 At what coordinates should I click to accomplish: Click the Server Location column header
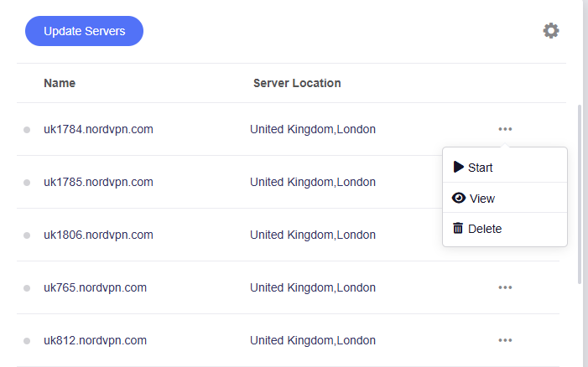coord(297,83)
